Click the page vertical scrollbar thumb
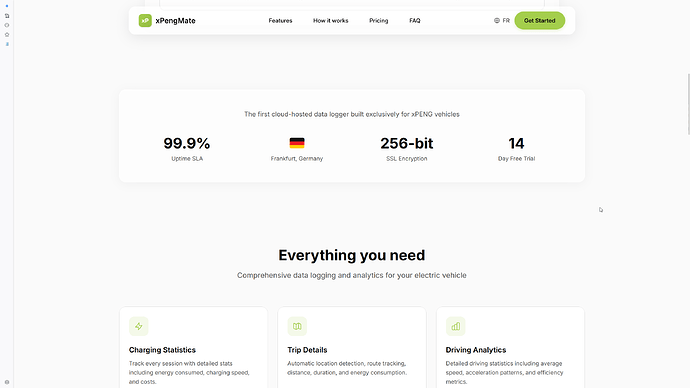 [688, 104]
